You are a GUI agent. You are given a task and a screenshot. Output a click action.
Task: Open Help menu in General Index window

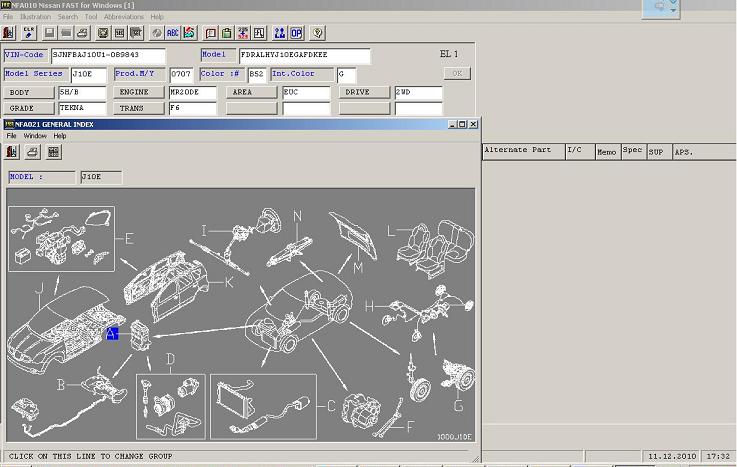click(x=60, y=136)
